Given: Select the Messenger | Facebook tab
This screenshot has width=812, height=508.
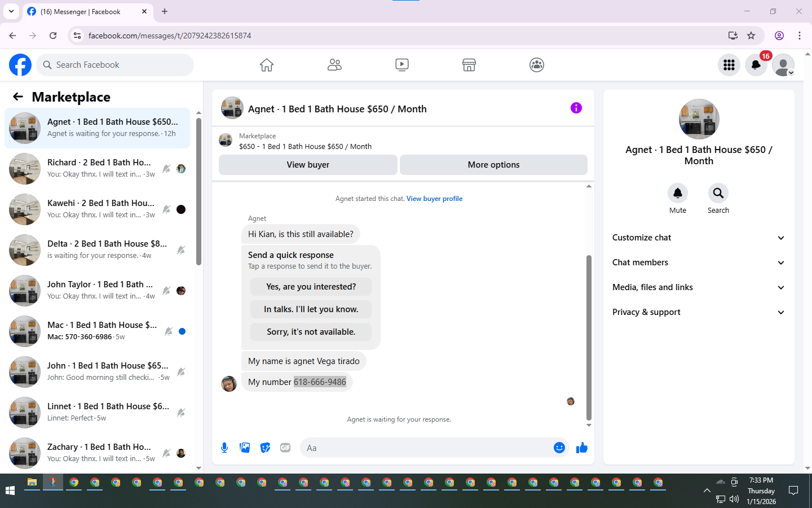Looking at the screenshot, I should click(87, 11).
